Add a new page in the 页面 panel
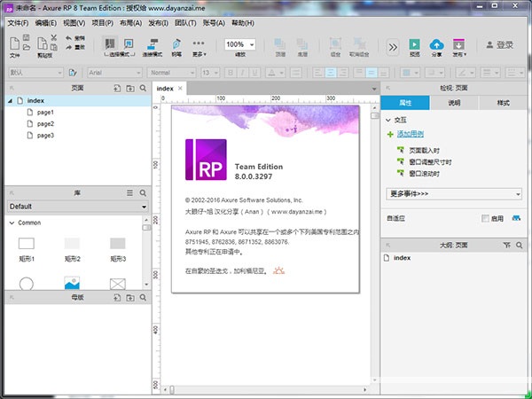 117,88
